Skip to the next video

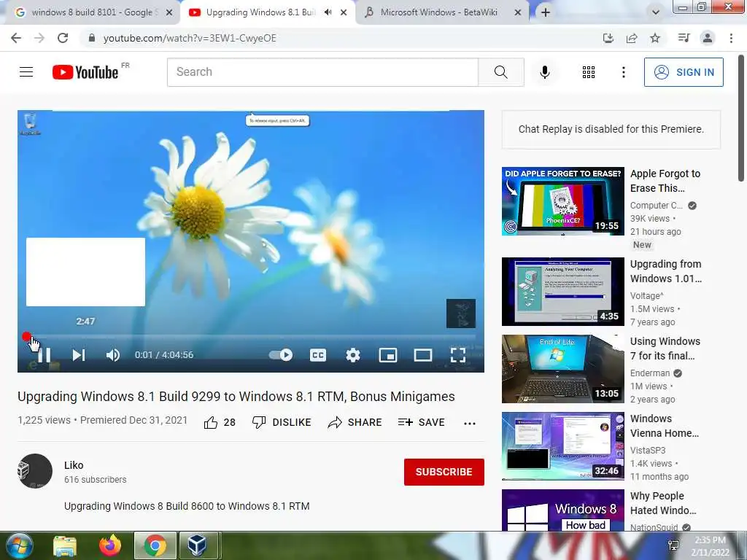coord(79,355)
